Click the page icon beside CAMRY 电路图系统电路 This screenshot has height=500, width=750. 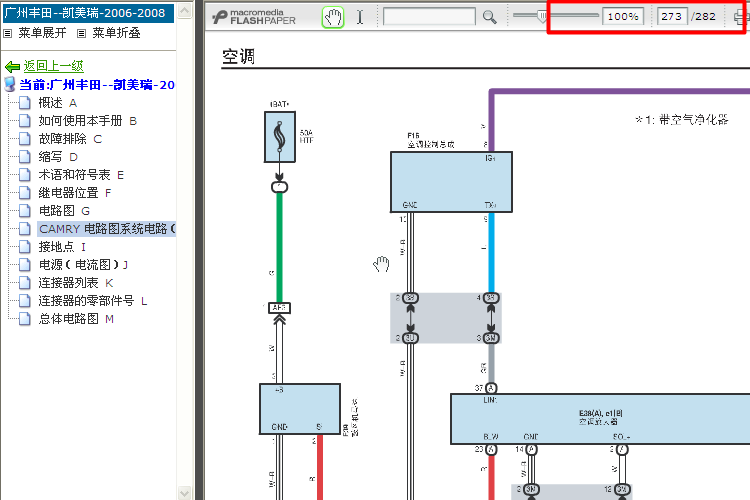point(25,229)
